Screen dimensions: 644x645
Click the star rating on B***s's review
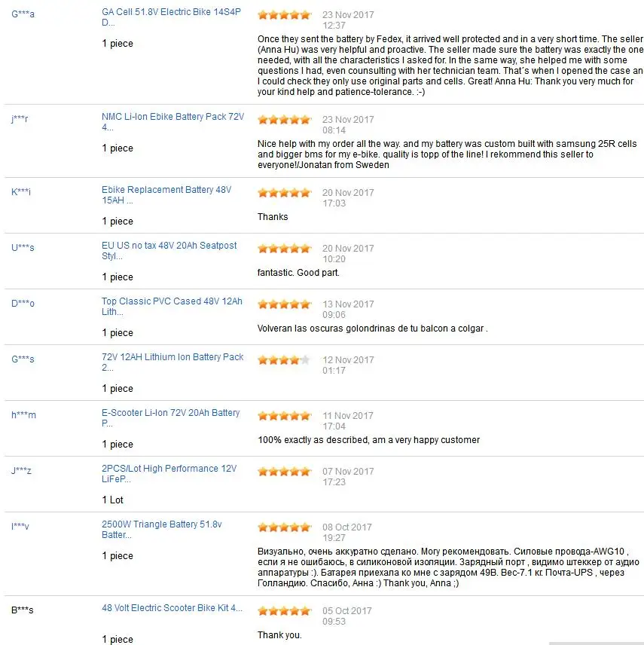coord(284,611)
